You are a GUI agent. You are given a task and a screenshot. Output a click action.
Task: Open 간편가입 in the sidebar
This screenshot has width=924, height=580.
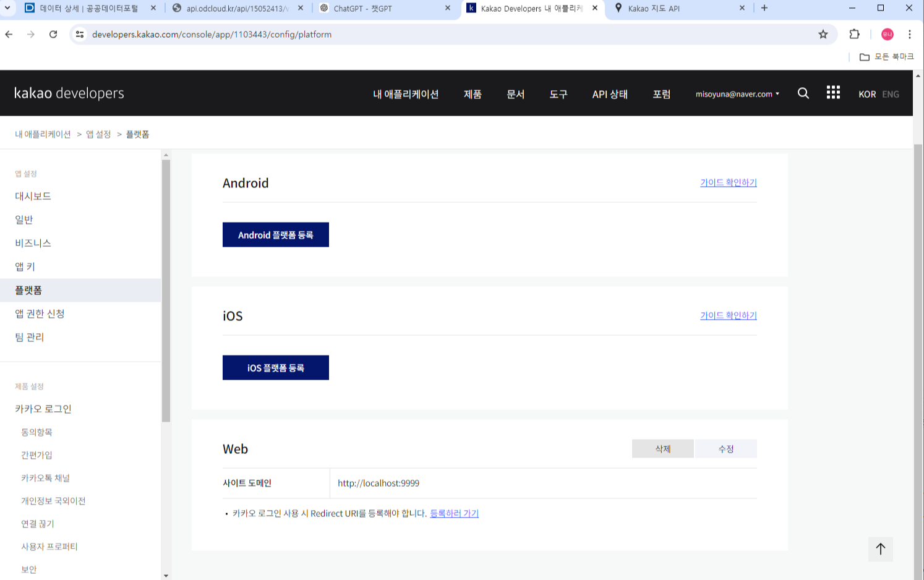[x=36, y=455]
